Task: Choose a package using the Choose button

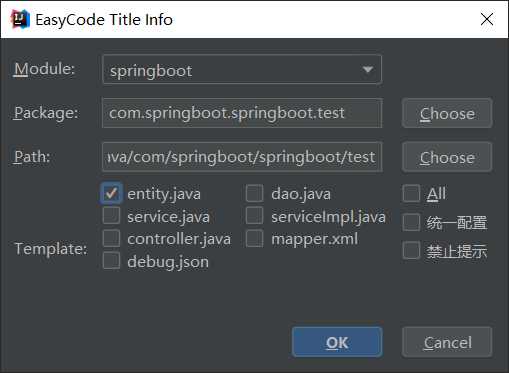Action: [447, 113]
